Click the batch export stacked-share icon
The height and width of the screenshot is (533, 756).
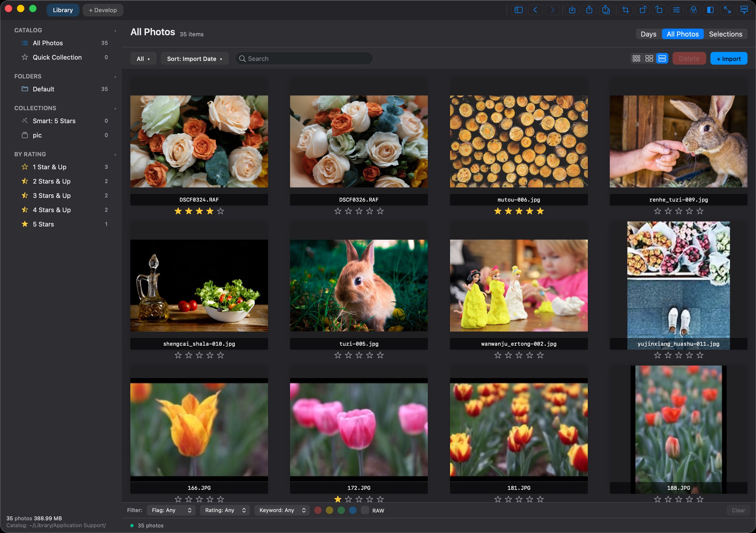point(606,10)
